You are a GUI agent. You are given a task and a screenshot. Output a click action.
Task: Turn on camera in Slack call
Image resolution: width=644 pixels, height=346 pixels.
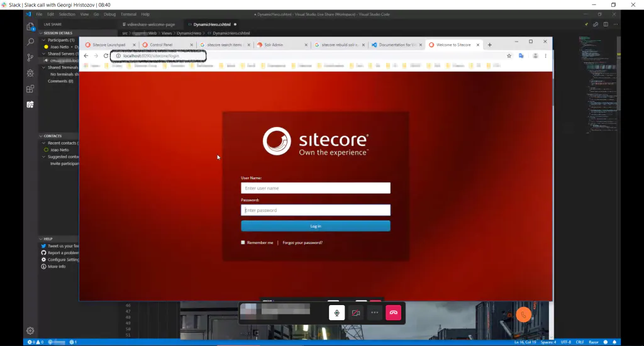(x=356, y=313)
